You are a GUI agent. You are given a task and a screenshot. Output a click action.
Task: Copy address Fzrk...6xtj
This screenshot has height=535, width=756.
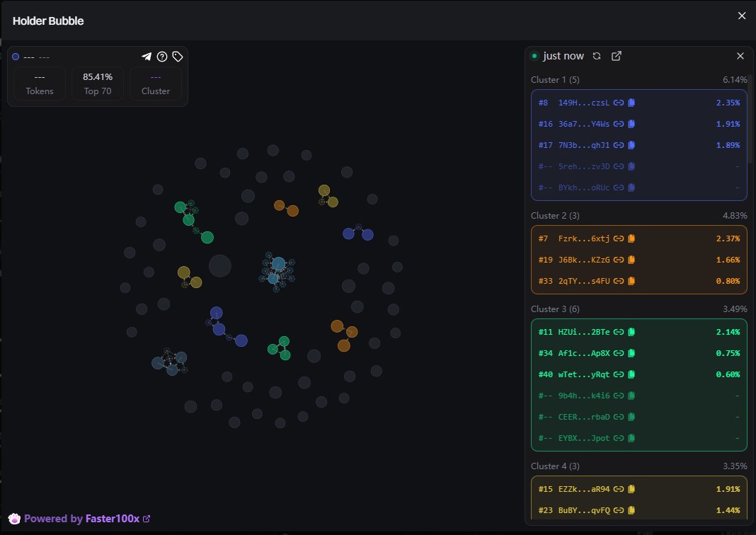click(631, 238)
